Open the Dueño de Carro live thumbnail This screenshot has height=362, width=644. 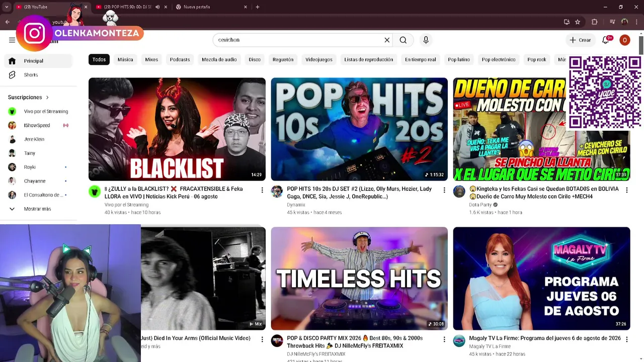pos(541,129)
